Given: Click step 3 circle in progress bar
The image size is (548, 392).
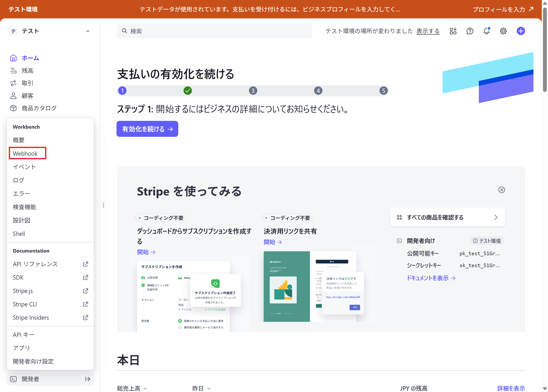Looking at the screenshot, I should click(253, 91).
